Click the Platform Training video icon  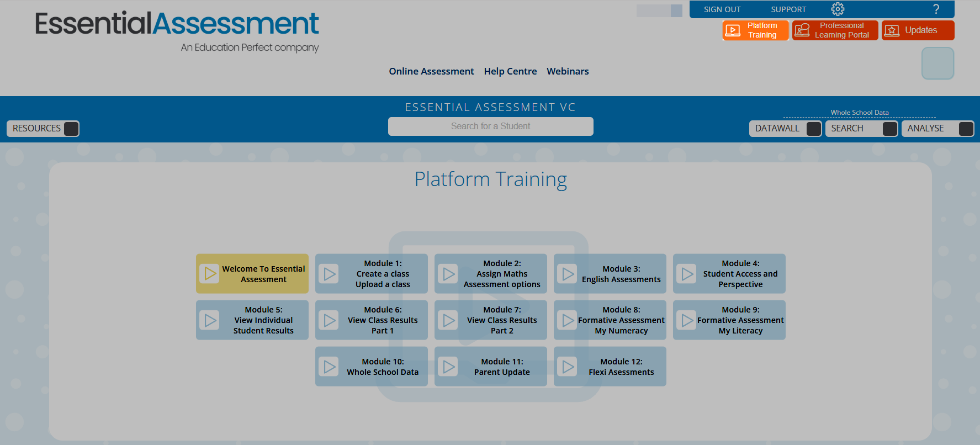click(x=733, y=30)
